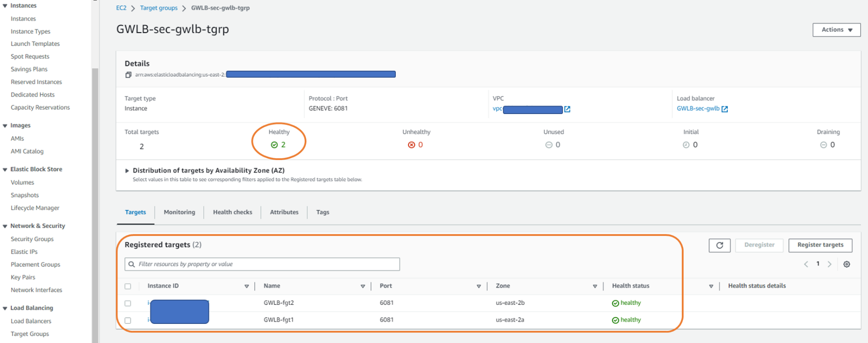Go to EC2 breadcrumb link
Image resolution: width=868 pixels, height=343 pixels.
tap(121, 8)
